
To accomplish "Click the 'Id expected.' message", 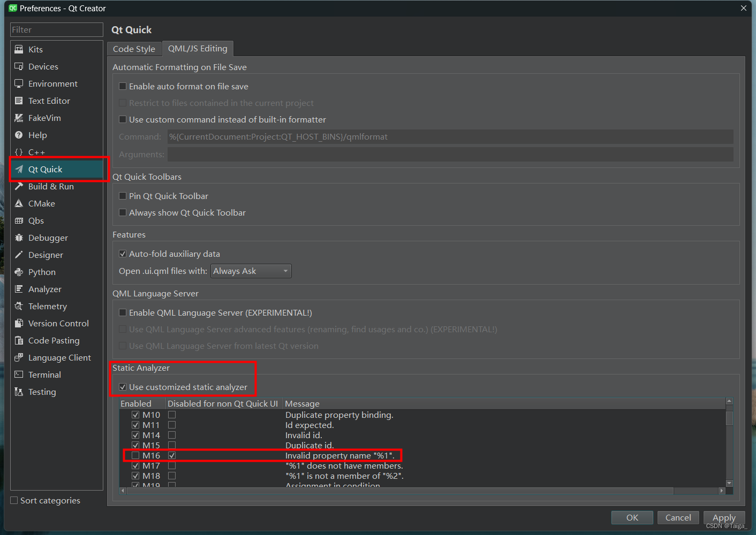I will (309, 425).
